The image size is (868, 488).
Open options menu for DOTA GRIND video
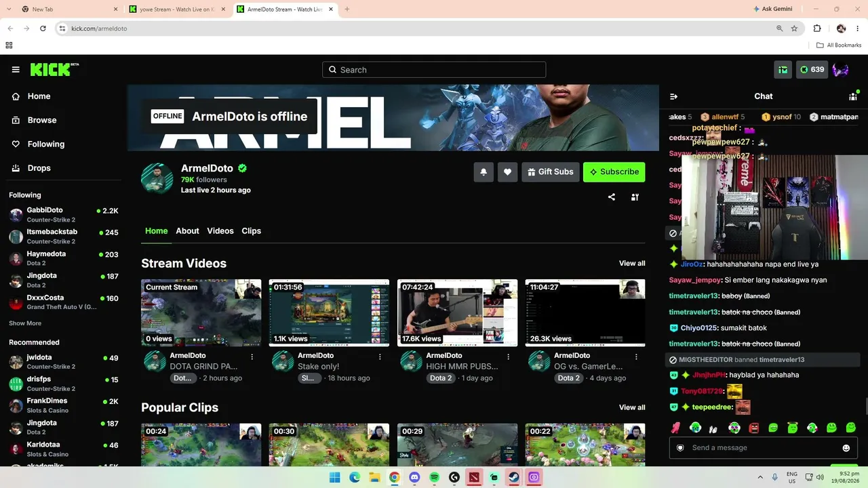click(252, 357)
